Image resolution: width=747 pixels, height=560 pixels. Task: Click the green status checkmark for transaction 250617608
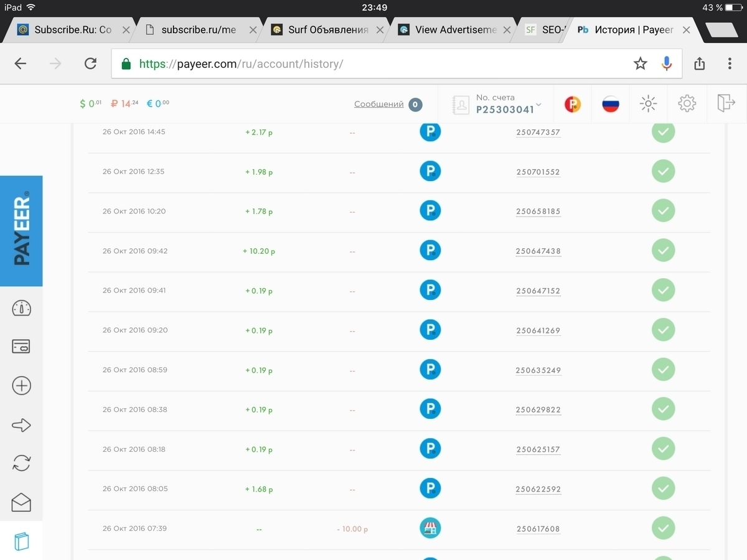pos(663,528)
